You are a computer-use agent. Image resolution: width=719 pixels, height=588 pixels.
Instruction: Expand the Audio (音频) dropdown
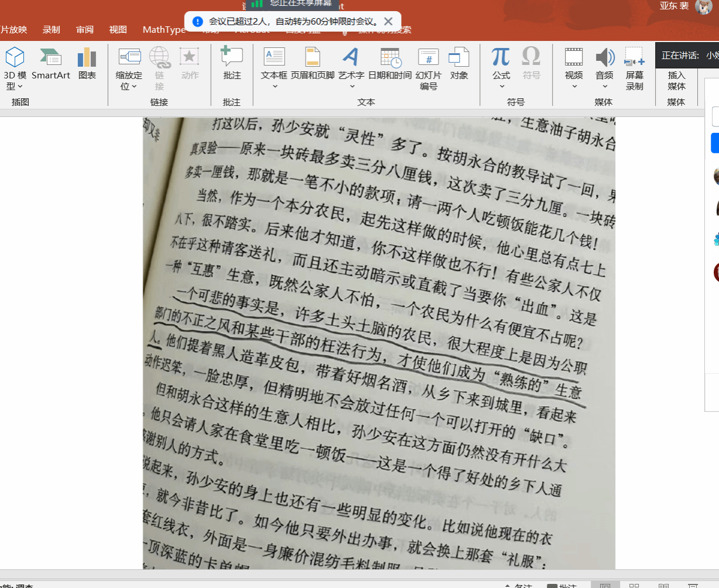click(x=604, y=87)
